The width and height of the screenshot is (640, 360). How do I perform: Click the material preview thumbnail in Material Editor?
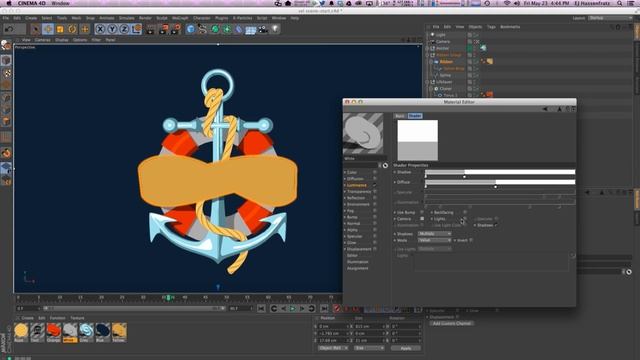pos(363,134)
